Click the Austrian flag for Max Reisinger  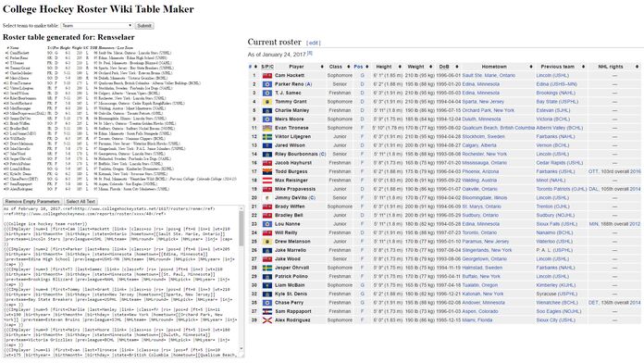267,181
